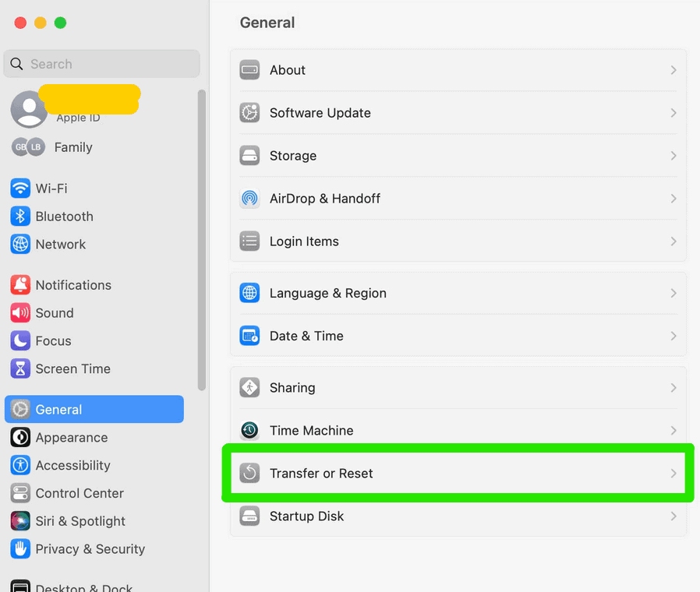Click the Focus moon icon

19,341
